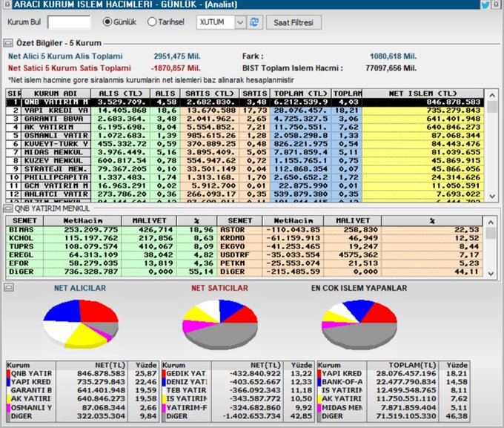Image resolution: width=504 pixels, height=428 pixels.
Task: Click the 1080,618 Mil. Fark value
Action: [x=393, y=56]
